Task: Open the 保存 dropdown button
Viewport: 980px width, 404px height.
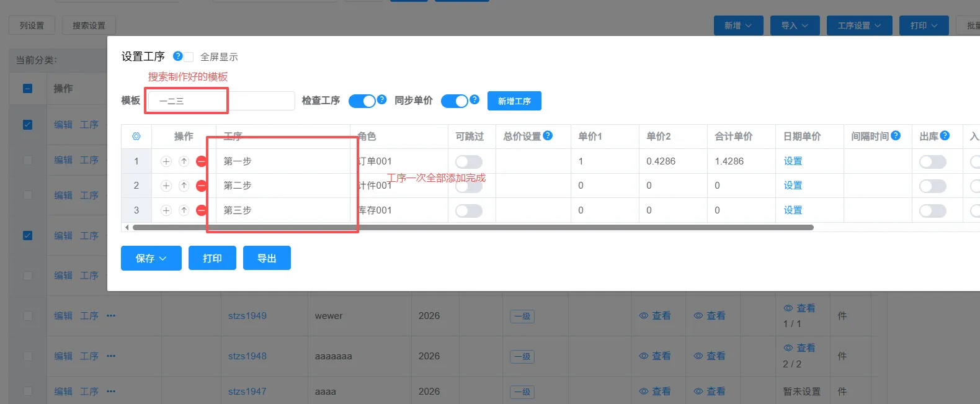Action: coord(151,258)
